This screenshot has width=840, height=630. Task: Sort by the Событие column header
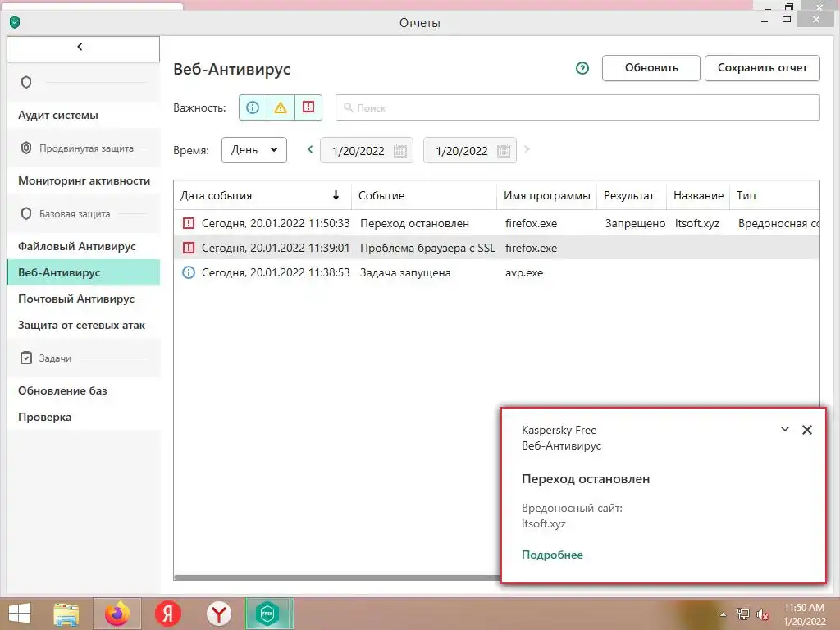[x=424, y=195]
